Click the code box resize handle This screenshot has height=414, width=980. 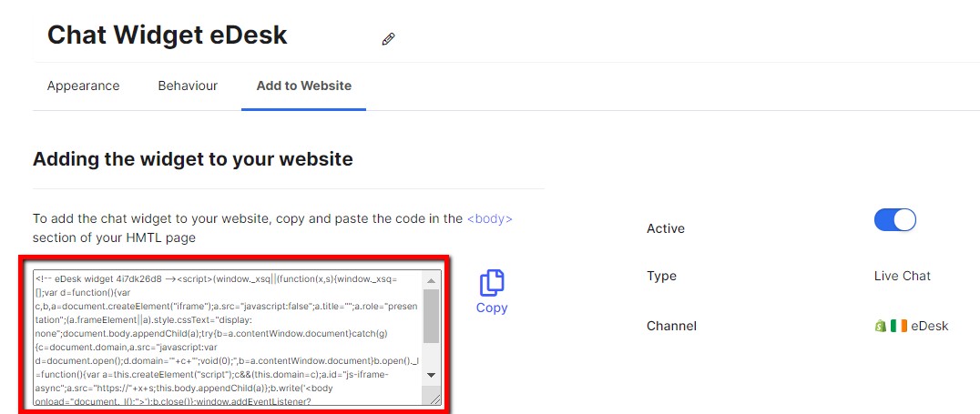pos(434,398)
